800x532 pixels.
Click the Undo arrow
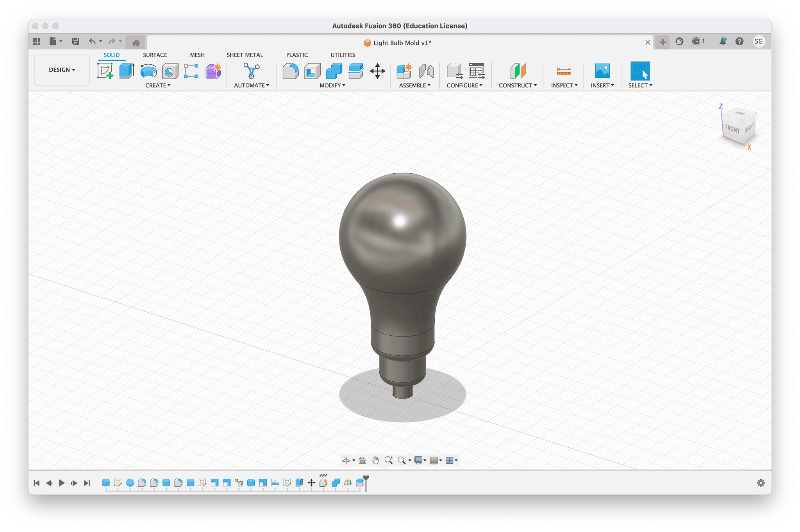coord(92,41)
